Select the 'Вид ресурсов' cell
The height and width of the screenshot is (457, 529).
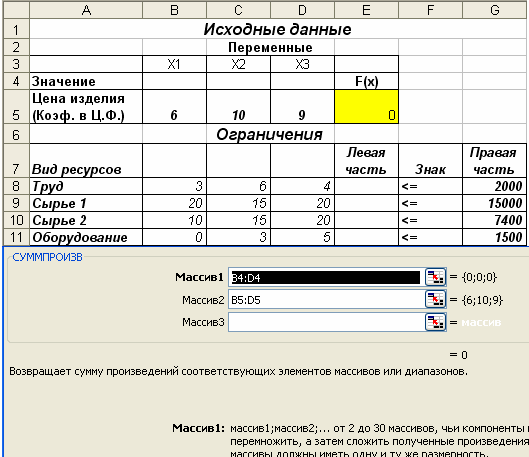tap(86, 161)
